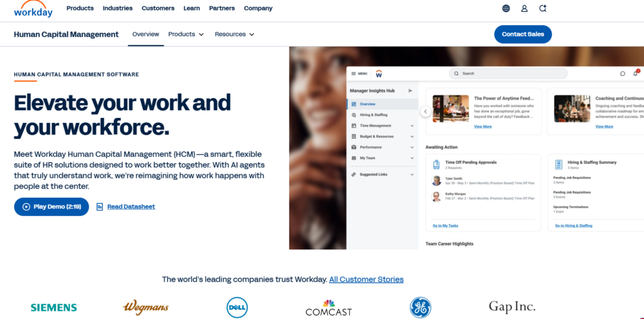This screenshot has height=319, width=644.
Task: Open the Products top menu
Action: coord(80,8)
